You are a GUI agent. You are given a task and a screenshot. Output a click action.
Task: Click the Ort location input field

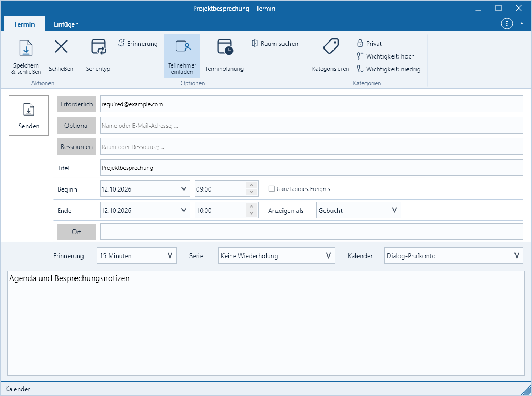(311, 232)
